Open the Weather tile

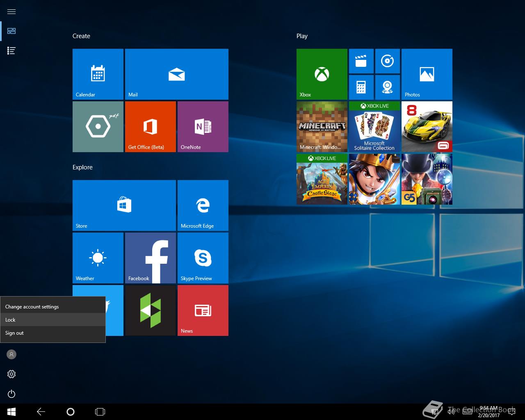98,258
